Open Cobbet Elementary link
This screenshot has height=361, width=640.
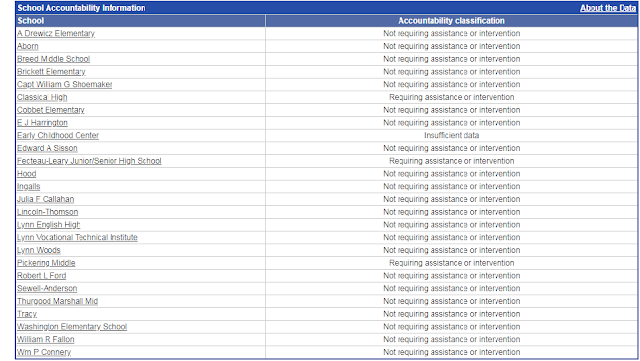[51, 110]
